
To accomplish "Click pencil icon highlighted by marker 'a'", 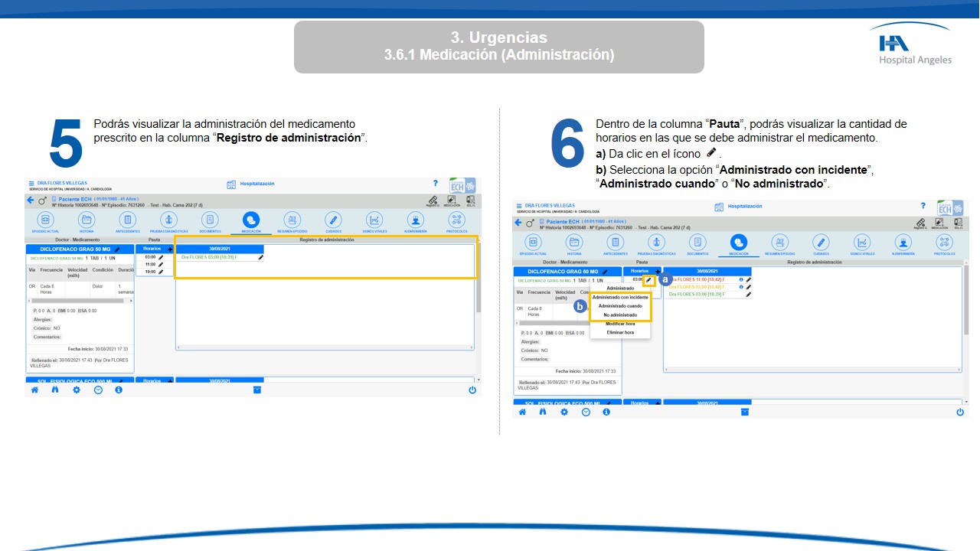I will click(648, 280).
